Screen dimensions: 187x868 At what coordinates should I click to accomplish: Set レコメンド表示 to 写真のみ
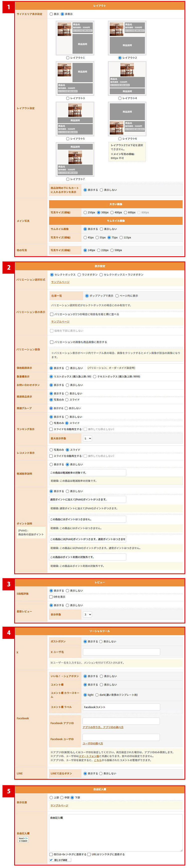tap(51, 450)
